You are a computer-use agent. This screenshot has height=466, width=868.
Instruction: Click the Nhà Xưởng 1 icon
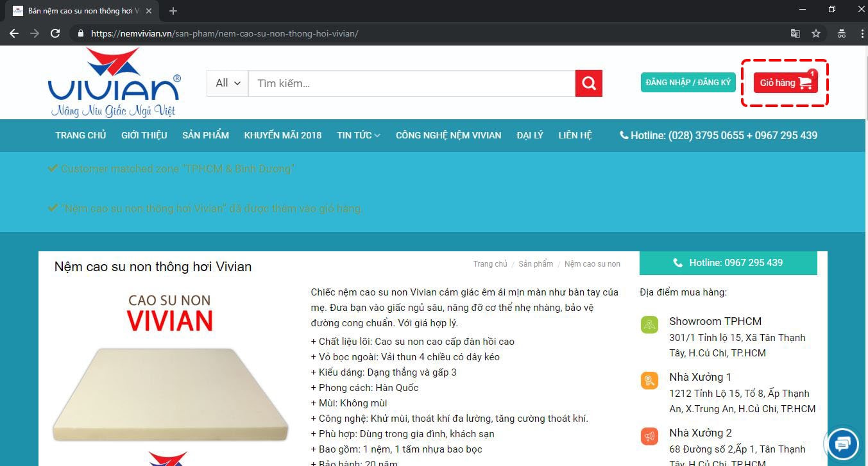point(650,380)
